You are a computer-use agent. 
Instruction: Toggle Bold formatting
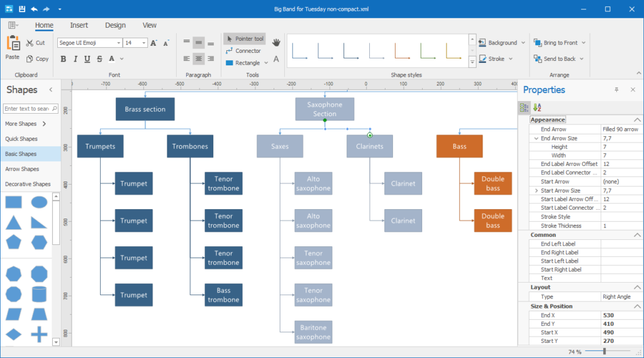(x=64, y=59)
